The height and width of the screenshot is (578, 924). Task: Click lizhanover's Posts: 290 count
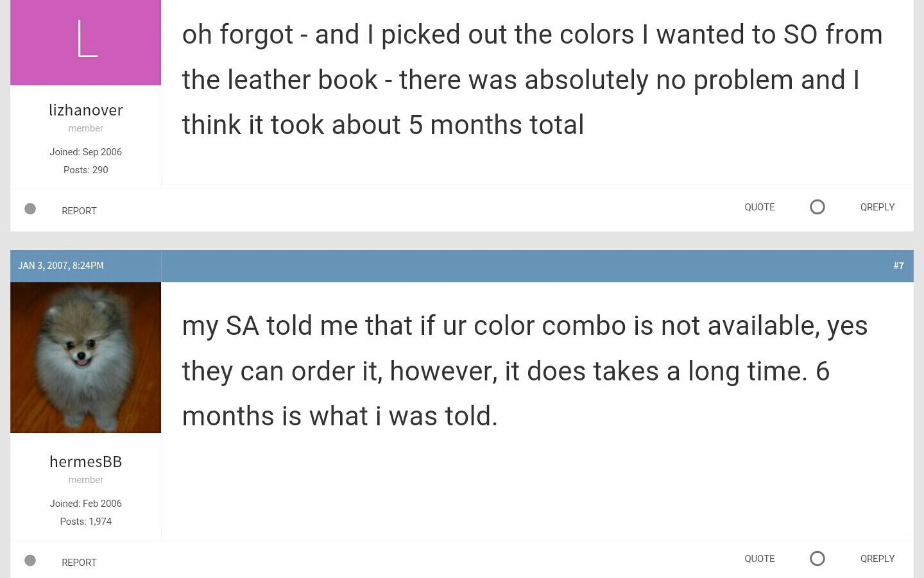tap(86, 170)
